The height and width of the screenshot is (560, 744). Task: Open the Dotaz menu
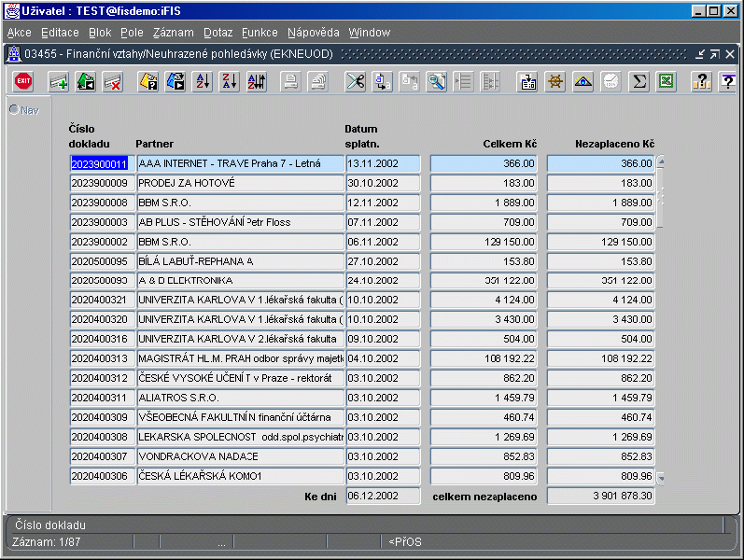(x=218, y=33)
